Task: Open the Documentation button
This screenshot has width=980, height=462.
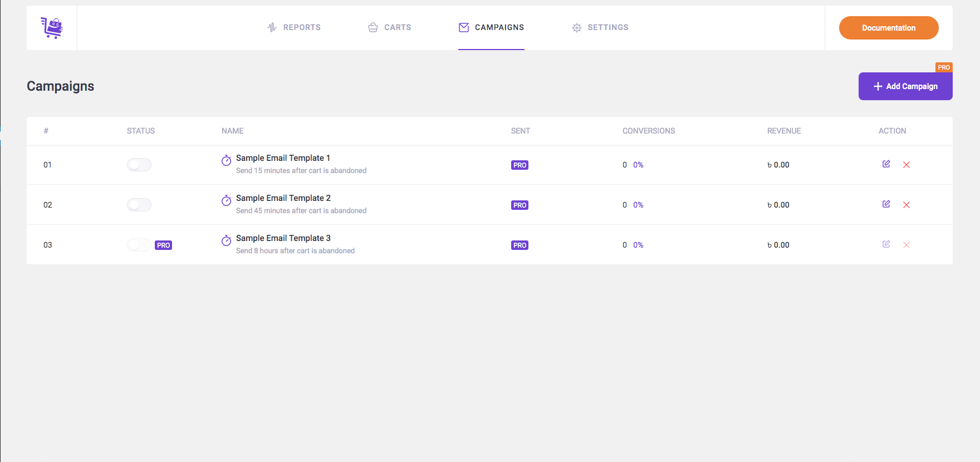Action: [x=888, y=28]
